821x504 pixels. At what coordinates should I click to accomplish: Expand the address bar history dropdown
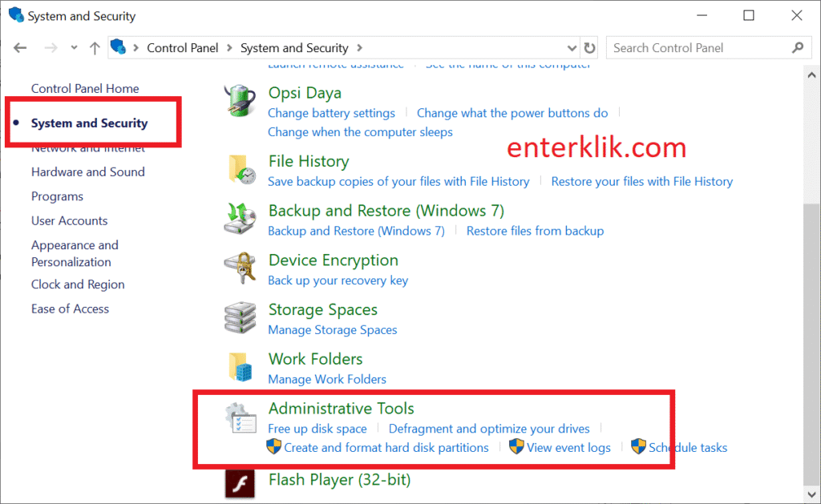coord(572,48)
